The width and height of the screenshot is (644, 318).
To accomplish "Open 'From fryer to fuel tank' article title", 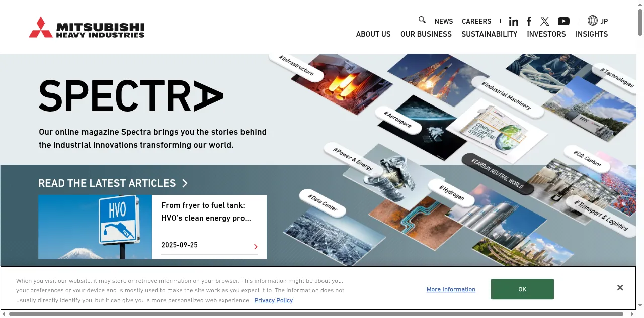I will pyautogui.click(x=206, y=212).
